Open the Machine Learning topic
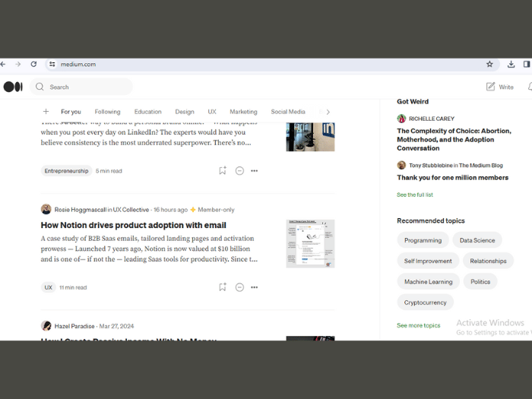Viewport: 532px width, 399px height. [x=428, y=282]
